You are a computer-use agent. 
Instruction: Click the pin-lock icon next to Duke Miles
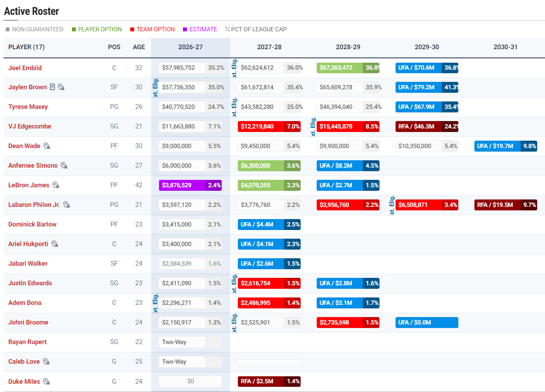[46, 382]
